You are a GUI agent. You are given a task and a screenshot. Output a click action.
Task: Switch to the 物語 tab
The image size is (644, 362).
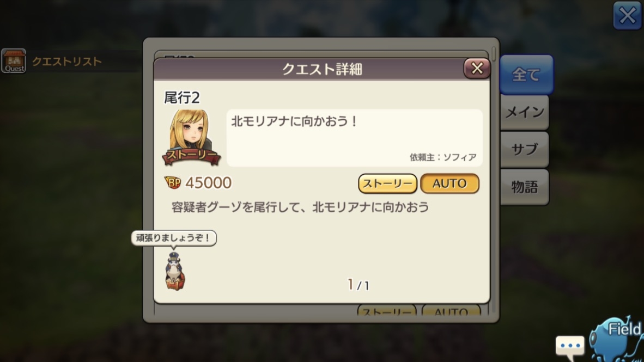click(525, 187)
